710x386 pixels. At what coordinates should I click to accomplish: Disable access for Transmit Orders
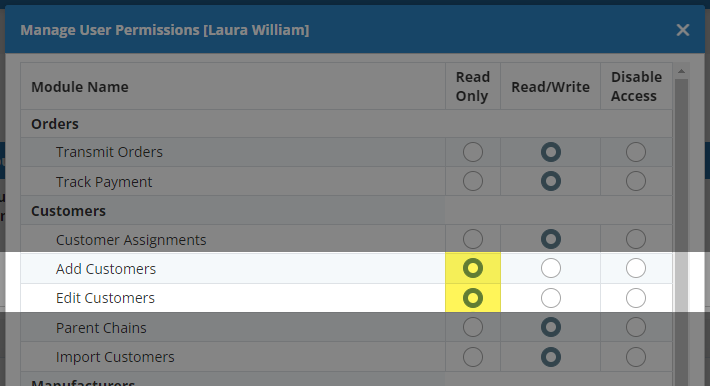[x=636, y=152]
